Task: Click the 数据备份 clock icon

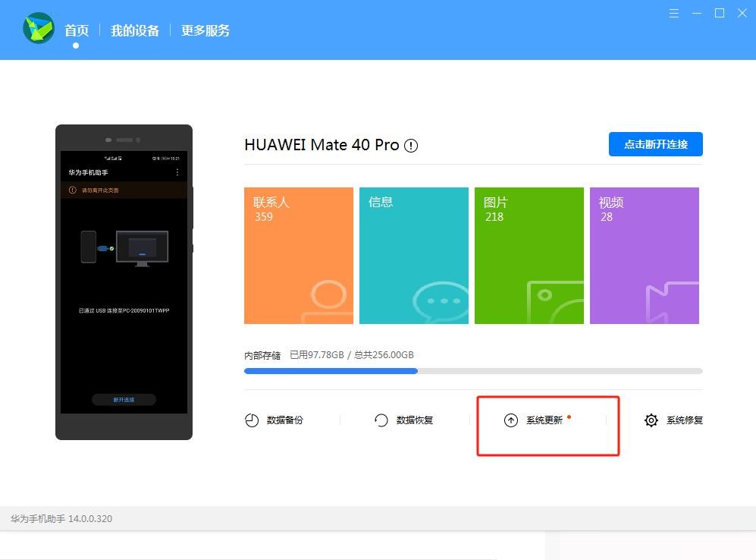Action: pos(252,420)
